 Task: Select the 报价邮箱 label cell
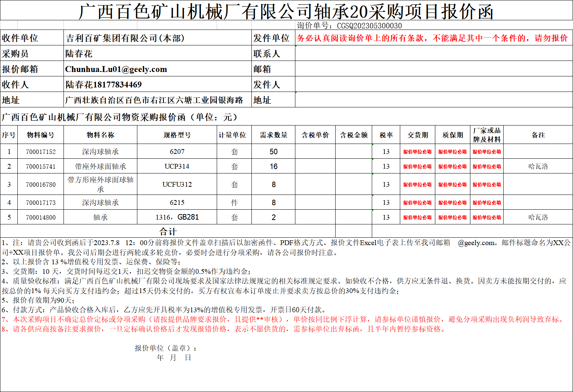tap(32, 69)
